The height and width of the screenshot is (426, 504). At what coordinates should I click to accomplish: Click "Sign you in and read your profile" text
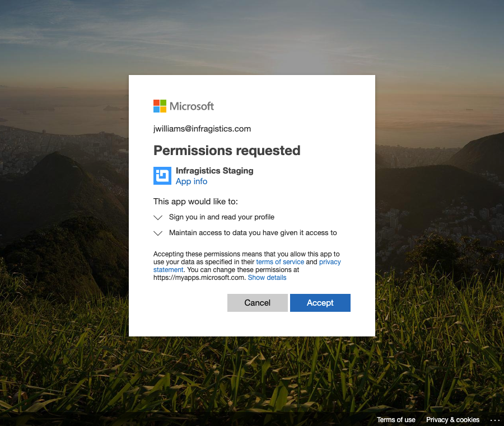point(222,217)
